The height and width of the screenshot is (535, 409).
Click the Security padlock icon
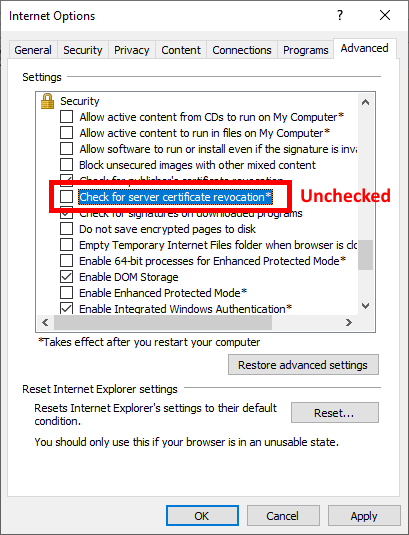[47, 101]
